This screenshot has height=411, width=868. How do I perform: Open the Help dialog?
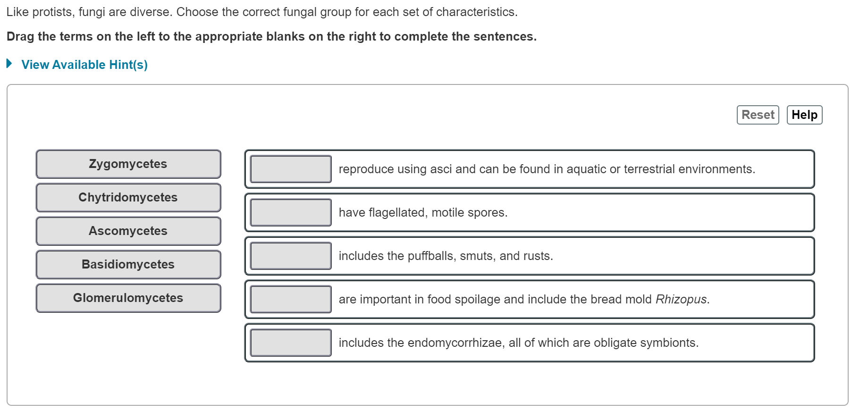804,114
